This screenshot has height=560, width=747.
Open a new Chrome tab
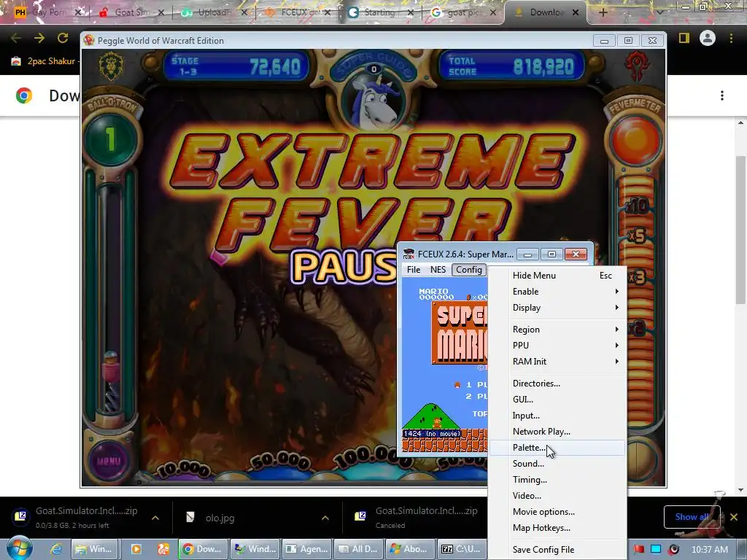pyautogui.click(x=603, y=12)
